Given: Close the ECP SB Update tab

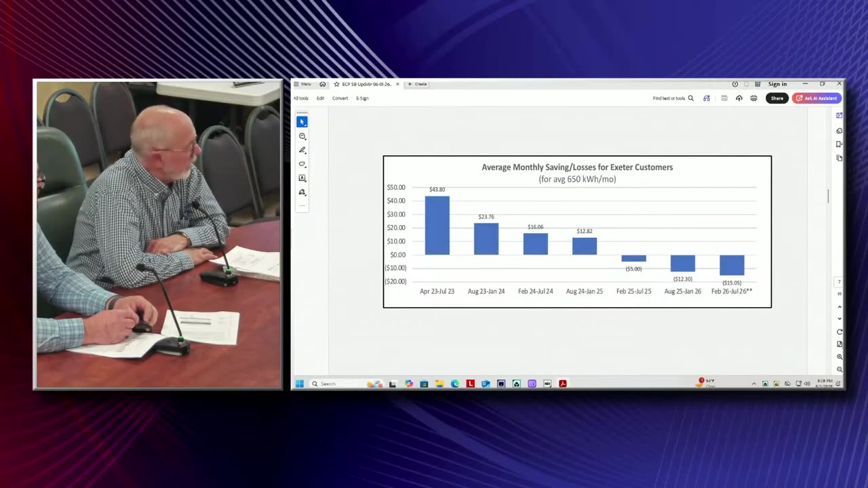Looking at the screenshot, I should pyautogui.click(x=397, y=84).
